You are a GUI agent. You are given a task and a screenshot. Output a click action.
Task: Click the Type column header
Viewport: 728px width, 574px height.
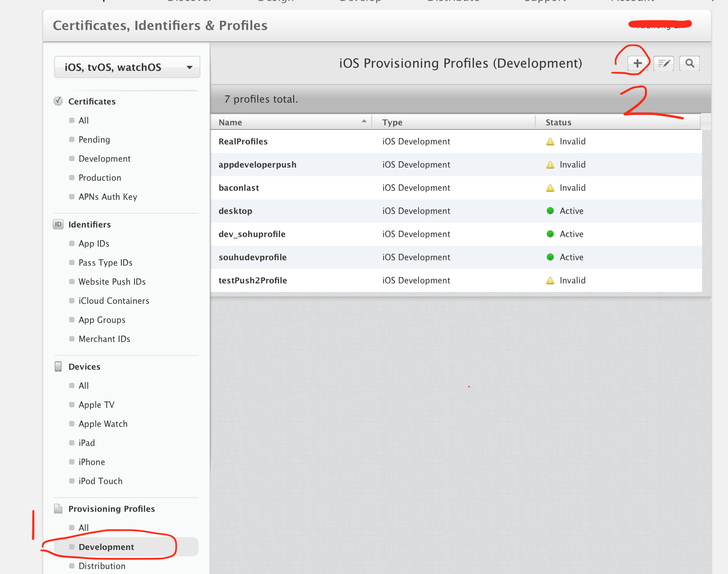(392, 122)
